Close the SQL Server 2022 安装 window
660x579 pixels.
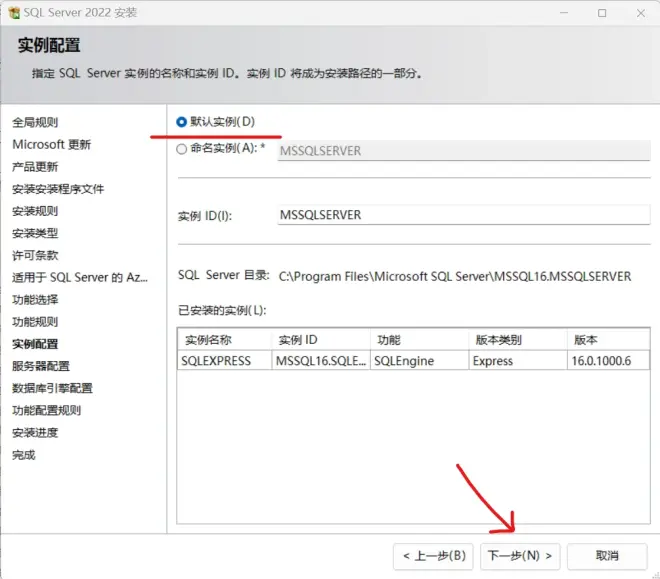[x=641, y=13]
